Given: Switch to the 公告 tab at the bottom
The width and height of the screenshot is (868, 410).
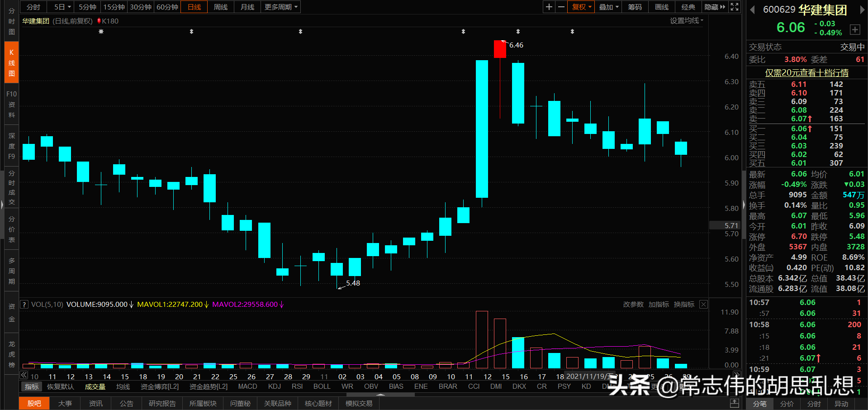Looking at the screenshot, I should [126, 403].
